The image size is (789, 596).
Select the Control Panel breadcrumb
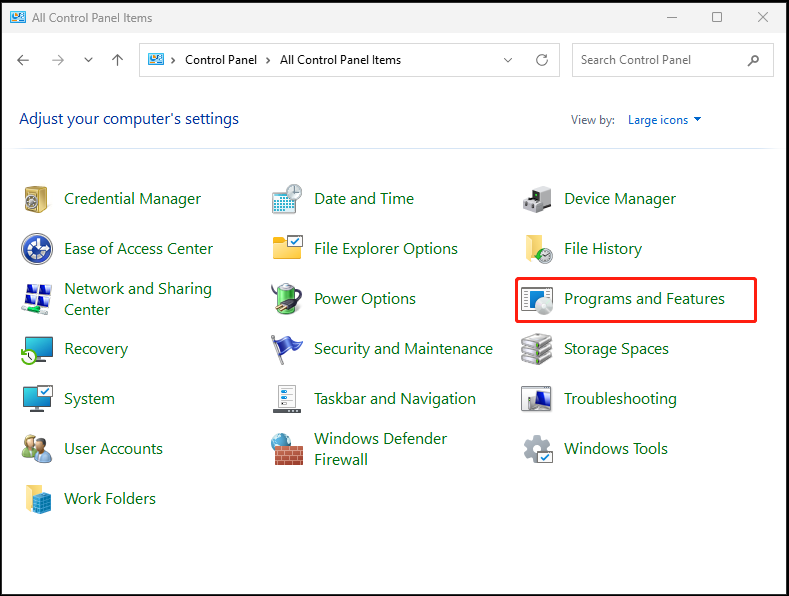point(221,60)
